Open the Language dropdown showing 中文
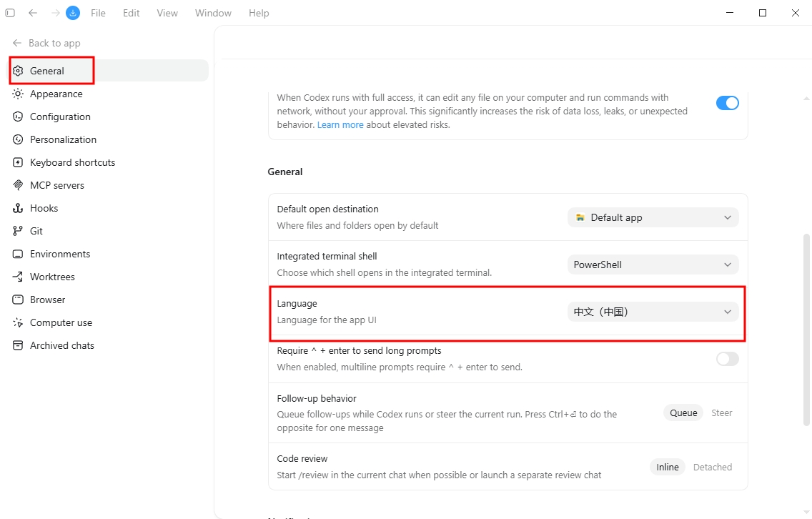Viewport: 812px width, 519px height. click(x=653, y=312)
